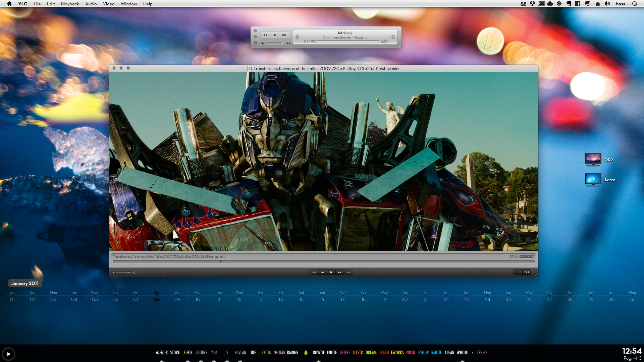Open the Playback menu
Image resolution: width=644 pixels, height=362 pixels.
[70, 4]
